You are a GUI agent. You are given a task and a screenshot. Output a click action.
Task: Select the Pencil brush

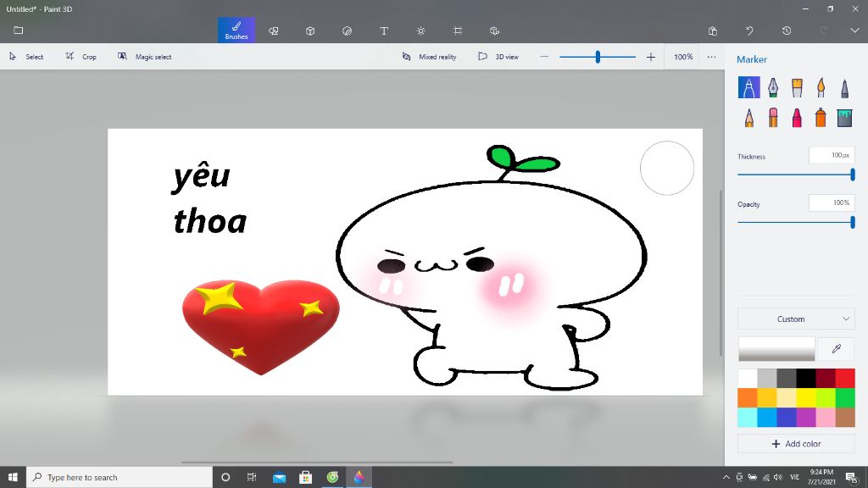pyautogui.click(x=748, y=117)
